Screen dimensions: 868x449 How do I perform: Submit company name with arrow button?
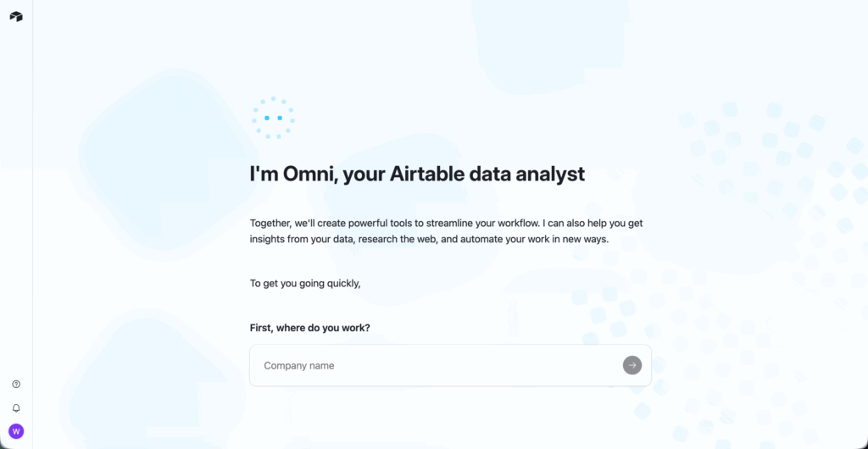pos(632,365)
